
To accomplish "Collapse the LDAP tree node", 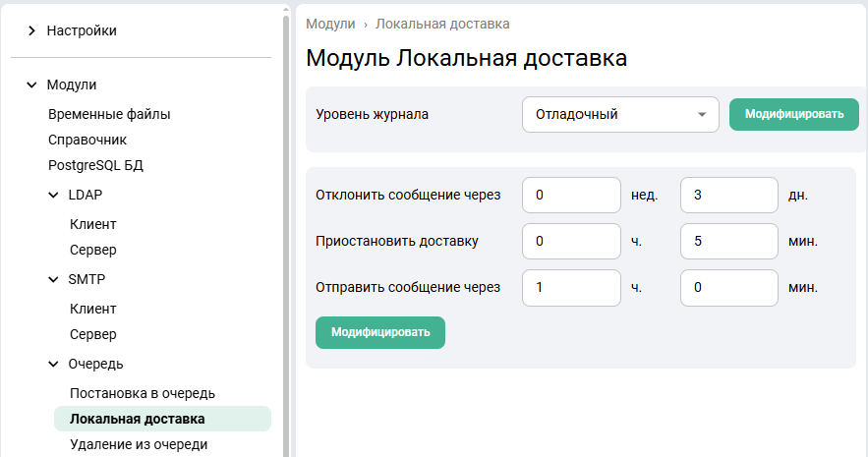I will pyautogui.click(x=53, y=195).
